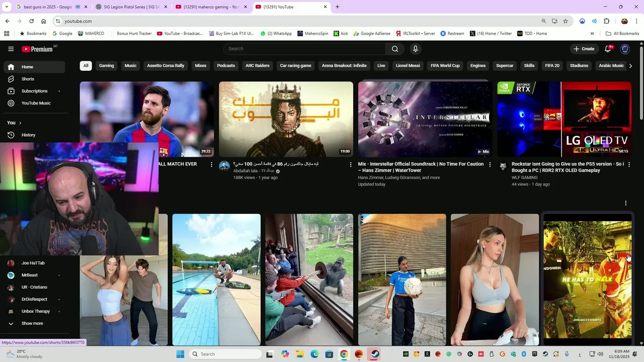Activate voice search microphone
The image size is (644, 362).
(415, 49)
